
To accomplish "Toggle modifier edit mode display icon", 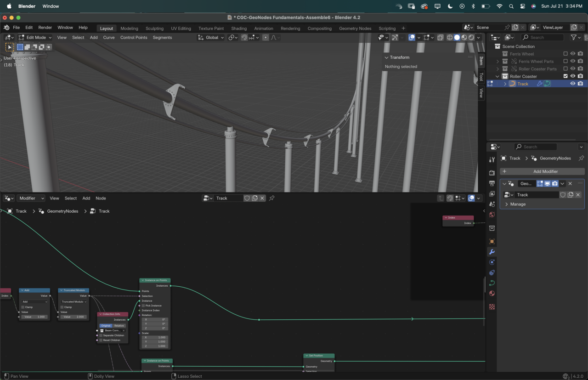I will click(540, 183).
